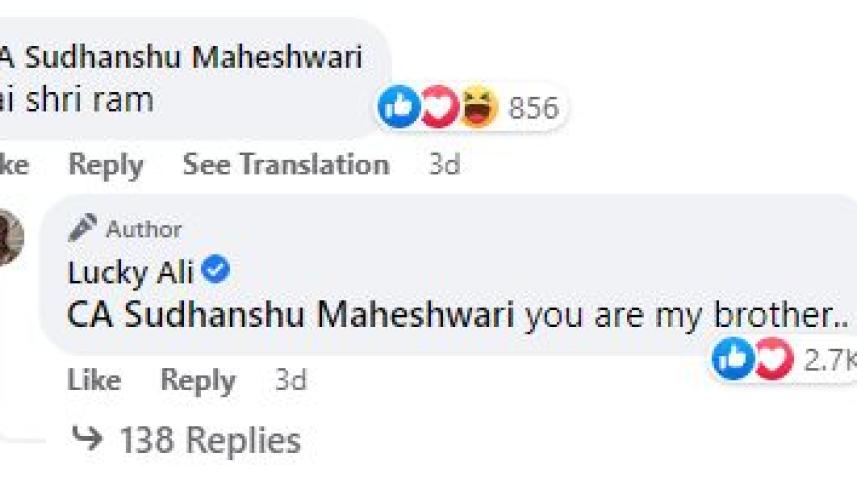Open CA Sudhanshu Maheshwari's name on the top comment

pyautogui.click(x=180, y=57)
